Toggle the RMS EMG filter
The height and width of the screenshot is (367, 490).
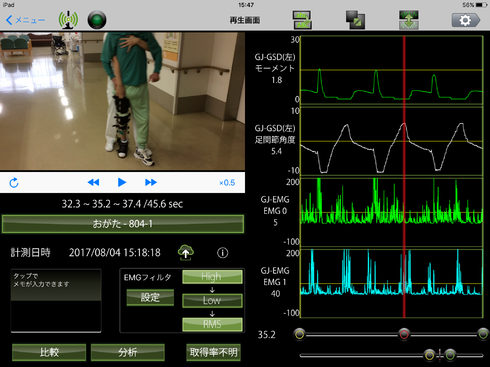pos(212,324)
